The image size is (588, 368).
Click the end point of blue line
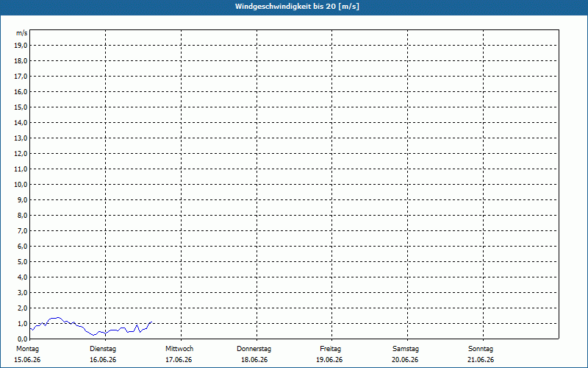tap(151, 322)
